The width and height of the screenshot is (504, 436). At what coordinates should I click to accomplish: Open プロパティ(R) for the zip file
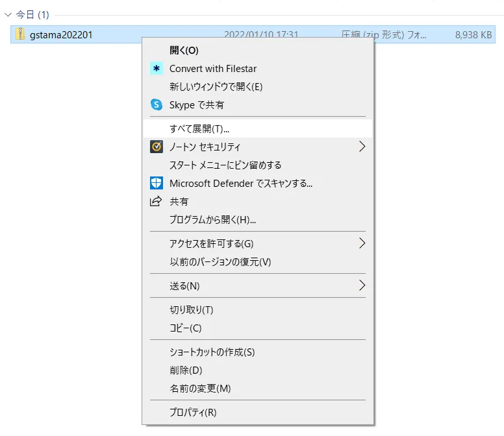pyautogui.click(x=193, y=412)
